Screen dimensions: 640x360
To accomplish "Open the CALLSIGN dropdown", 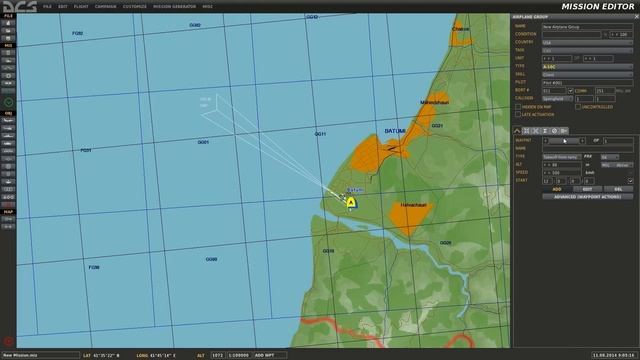I will pos(557,99).
